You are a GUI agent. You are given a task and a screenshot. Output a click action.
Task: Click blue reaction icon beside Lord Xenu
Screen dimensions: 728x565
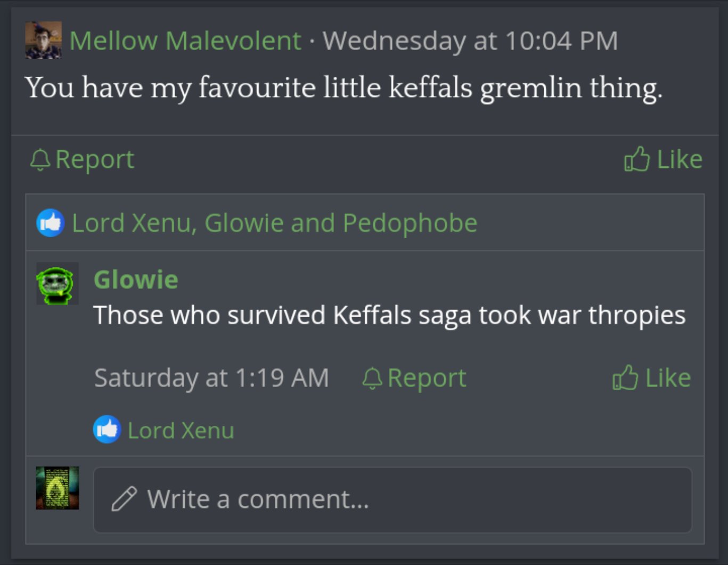pyautogui.click(x=107, y=430)
